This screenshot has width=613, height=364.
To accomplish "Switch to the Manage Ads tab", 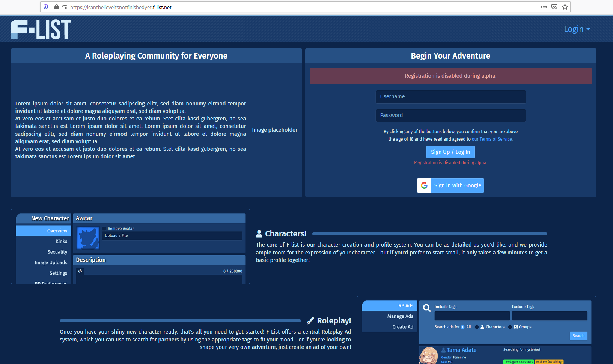I will click(400, 316).
